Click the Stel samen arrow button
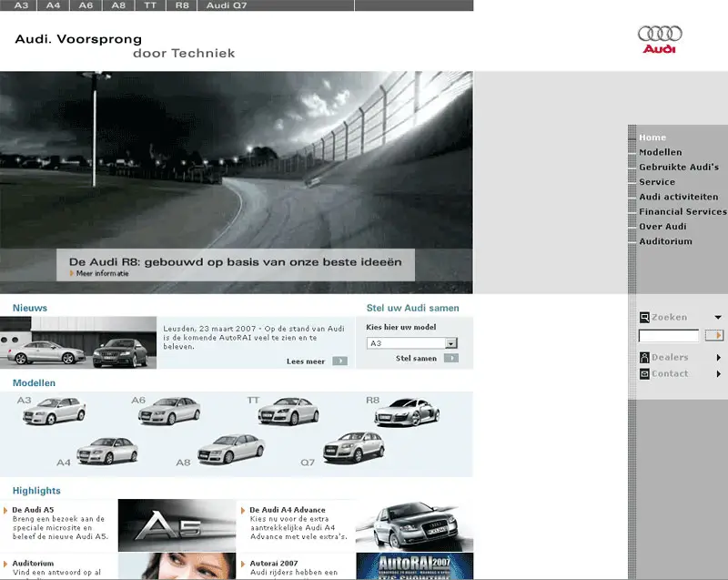The width and height of the screenshot is (728, 580). click(451, 358)
